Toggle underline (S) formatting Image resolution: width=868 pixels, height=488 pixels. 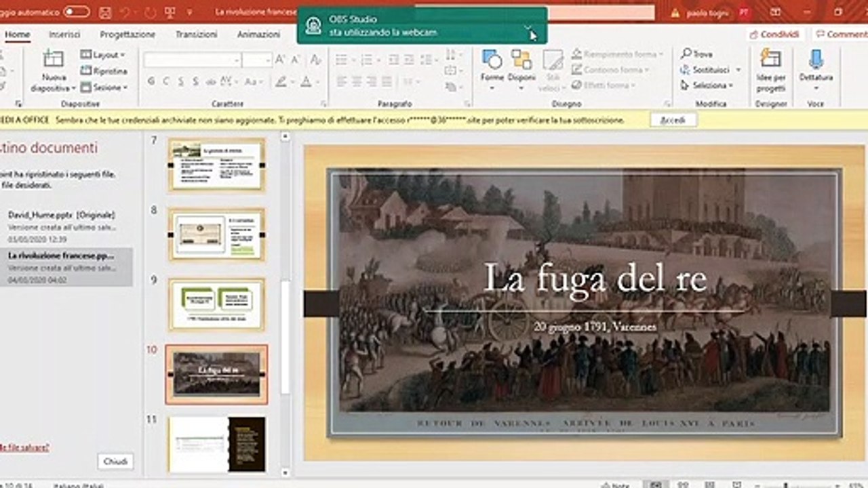[x=181, y=81]
